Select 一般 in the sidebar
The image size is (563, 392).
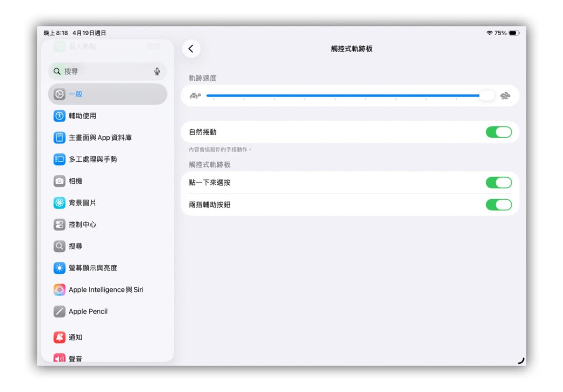click(x=107, y=94)
